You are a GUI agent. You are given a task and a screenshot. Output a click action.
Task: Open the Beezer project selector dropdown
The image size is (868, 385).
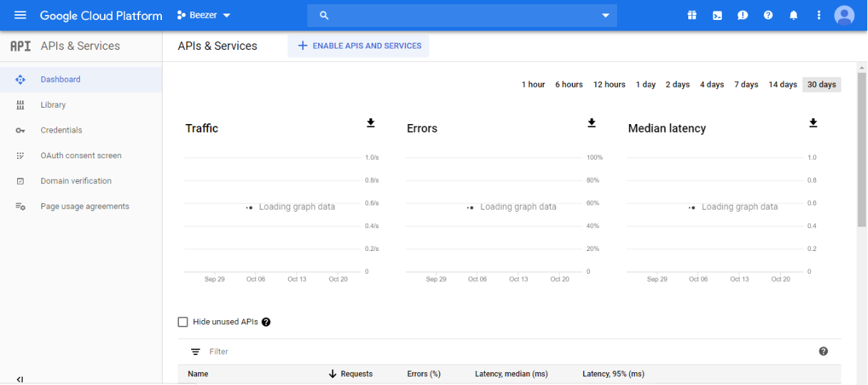click(x=204, y=15)
